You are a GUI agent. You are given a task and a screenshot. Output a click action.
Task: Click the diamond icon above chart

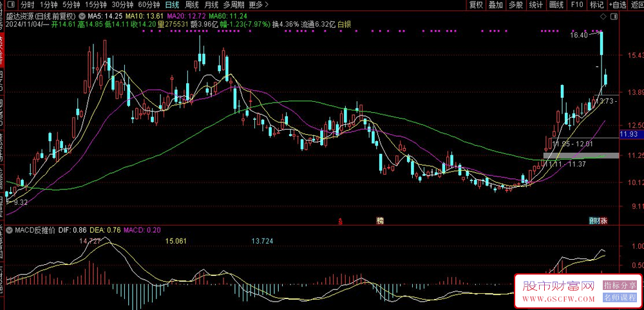pos(603,17)
